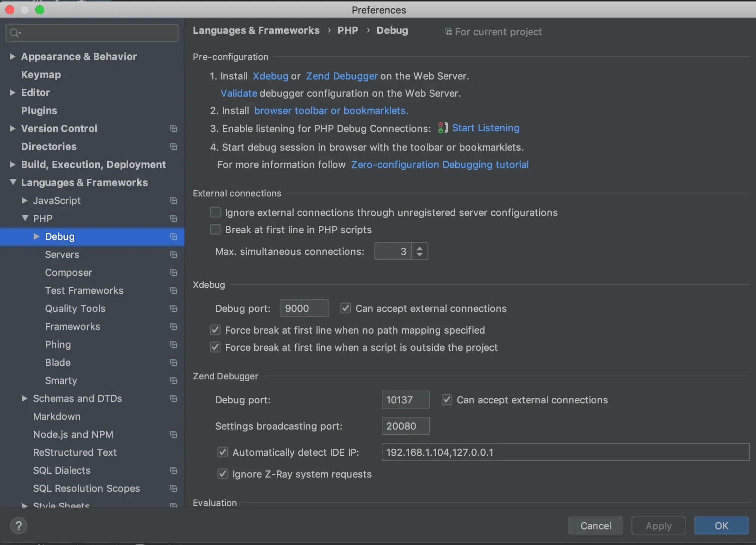756x545 pixels.
Task: Click project-level icon next to Version Control
Action: (x=173, y=129)
